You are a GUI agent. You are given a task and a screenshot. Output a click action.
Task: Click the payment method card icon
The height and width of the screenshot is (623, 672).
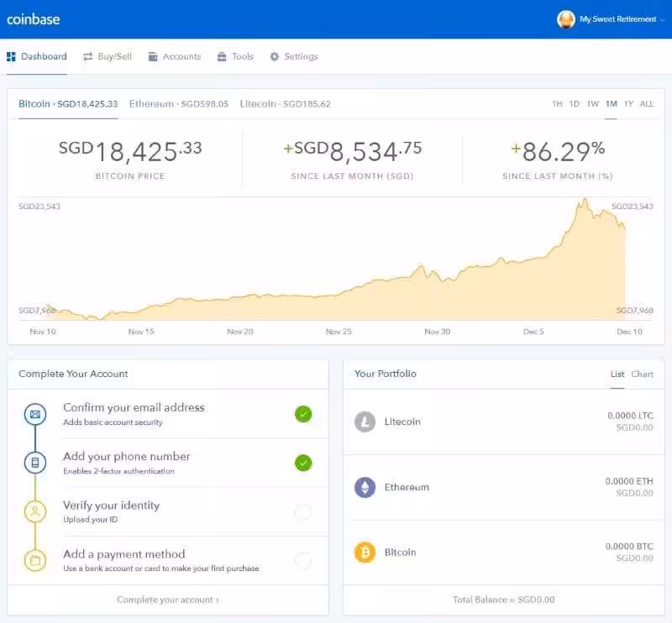35,560
